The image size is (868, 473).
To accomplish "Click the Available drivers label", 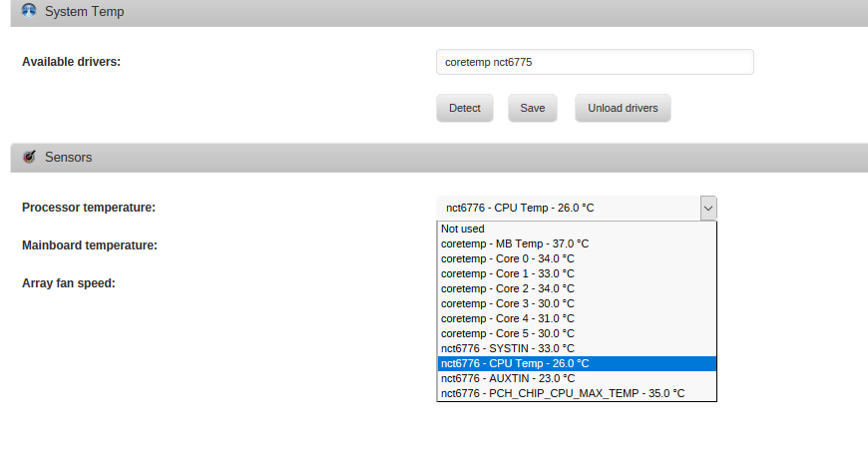I will click(x=71, y=62).
